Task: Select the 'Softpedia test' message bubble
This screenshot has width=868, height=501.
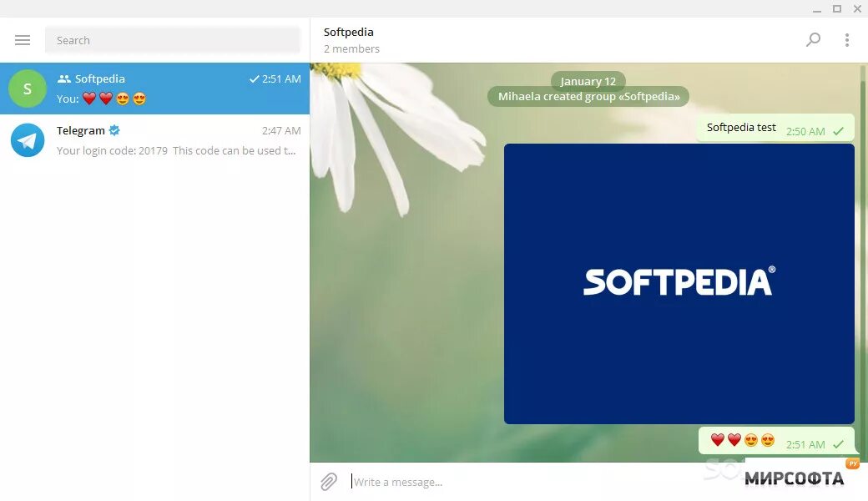Action: coord(775,128)
